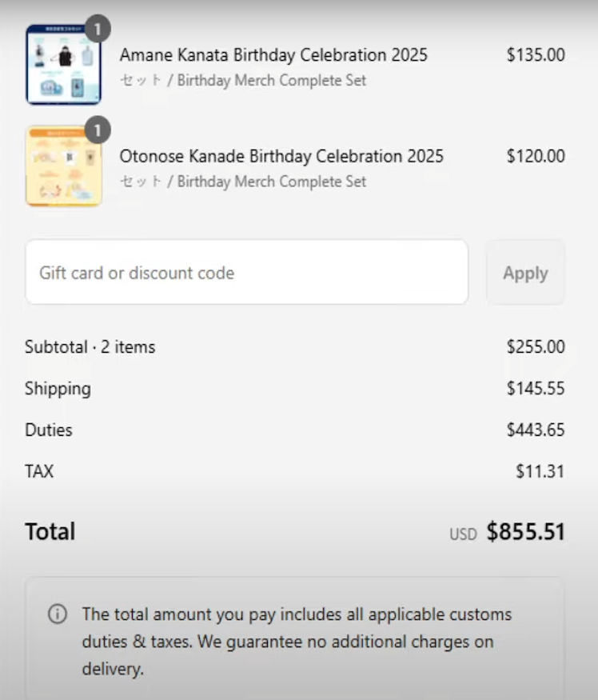
Task: Open the Amane Kanata Birthday set thumbnail
Action: coord(63,65)
